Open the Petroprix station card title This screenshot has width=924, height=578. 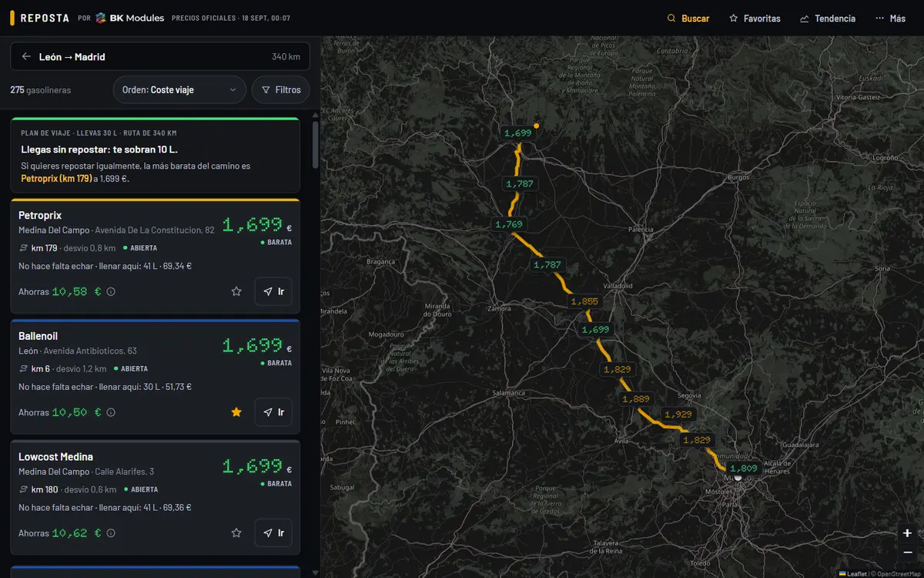coord(40,215)
